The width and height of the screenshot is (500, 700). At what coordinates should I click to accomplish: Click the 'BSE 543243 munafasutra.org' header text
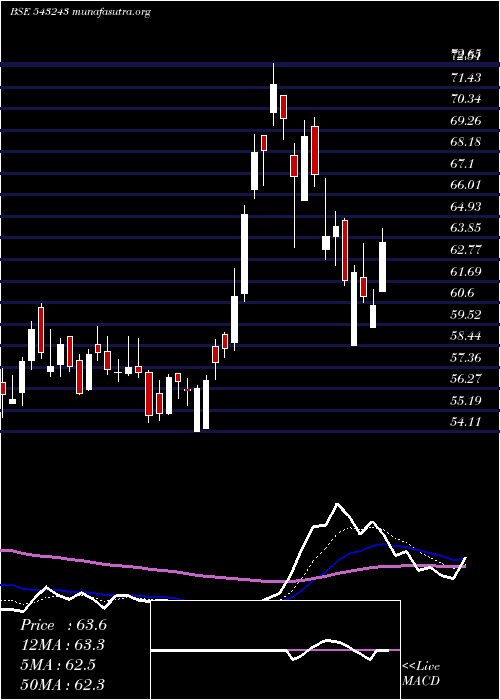tap(80, 12)
